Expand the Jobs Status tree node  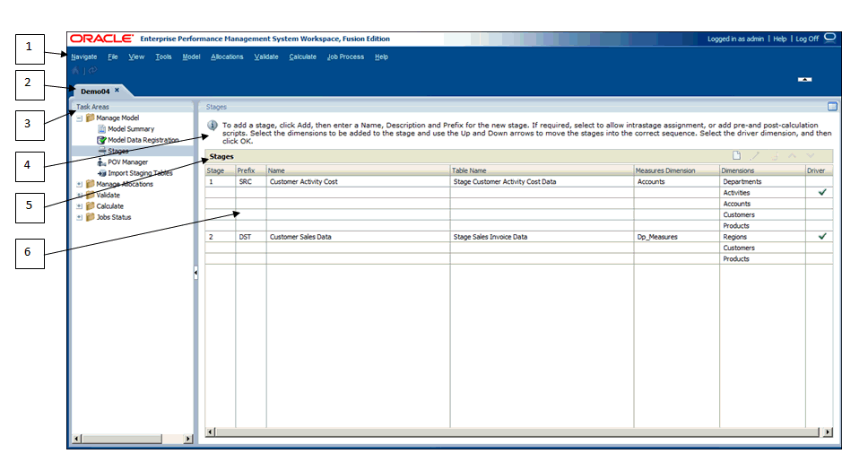(80, 217)
